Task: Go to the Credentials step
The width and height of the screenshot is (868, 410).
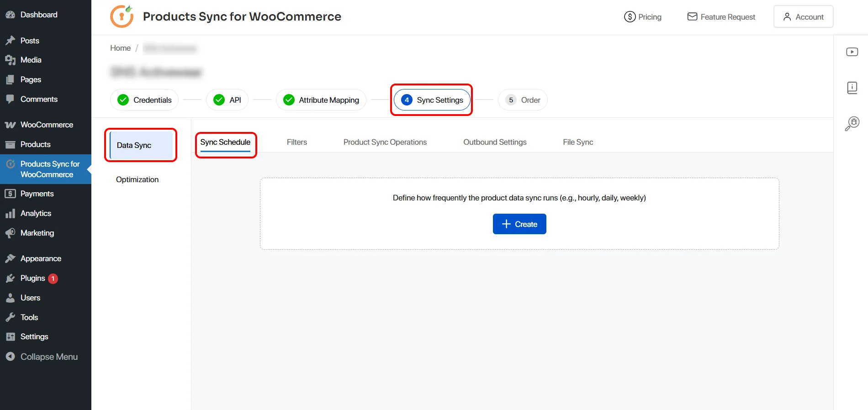Action: 144,100
